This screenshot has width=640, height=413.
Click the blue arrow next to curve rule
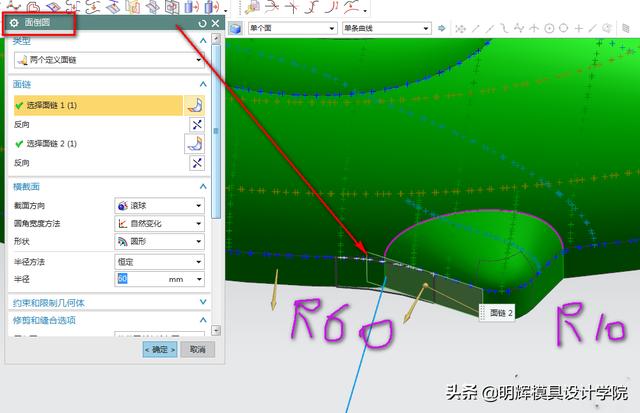tap(442, 28)
